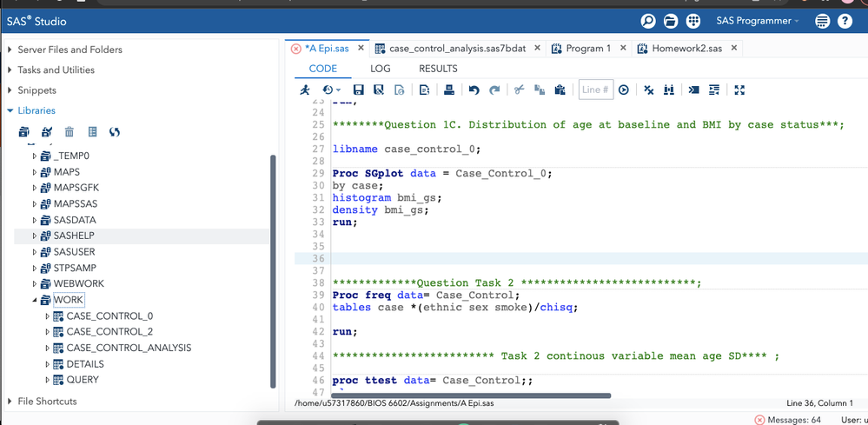Open the Help question mark icon
This screenshot has width=868, height=425.
[x=845, y=21]
